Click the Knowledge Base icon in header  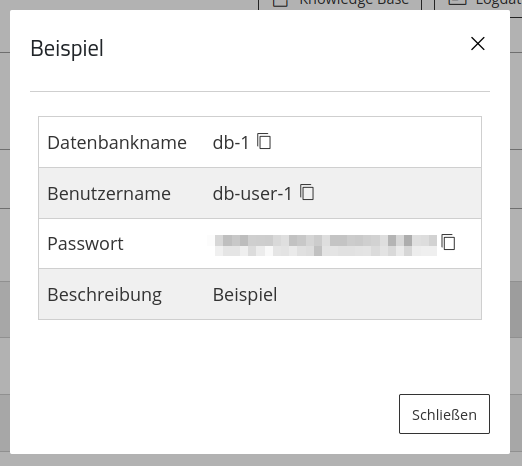point(280,3)
